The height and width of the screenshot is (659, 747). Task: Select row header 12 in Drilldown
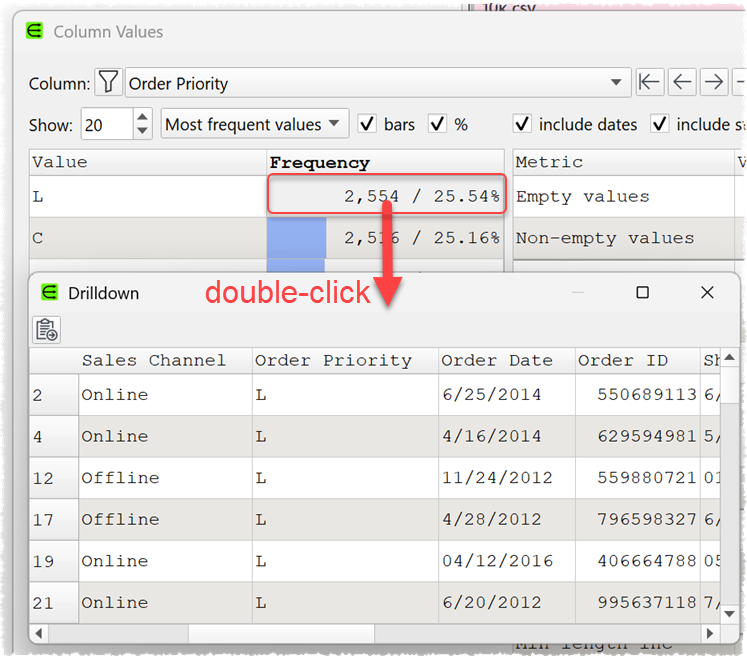(54, 478)
